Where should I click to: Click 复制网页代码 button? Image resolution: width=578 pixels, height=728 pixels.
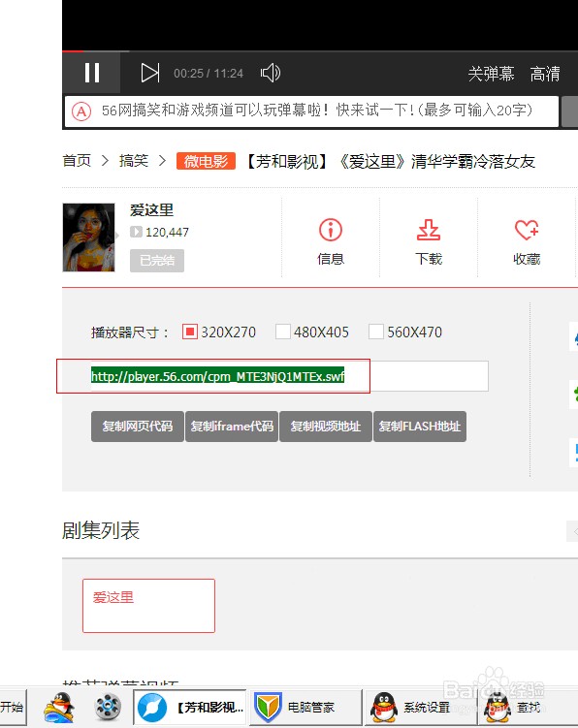tap(138, 427)
